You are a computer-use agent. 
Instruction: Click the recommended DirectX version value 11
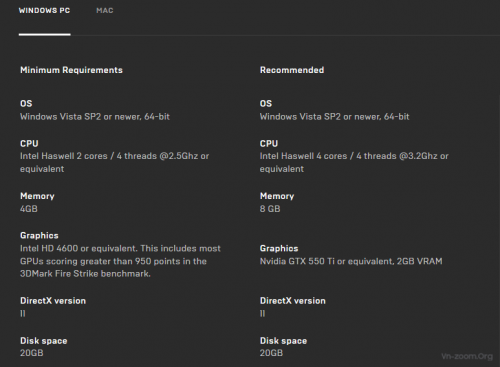click(262, 314)
